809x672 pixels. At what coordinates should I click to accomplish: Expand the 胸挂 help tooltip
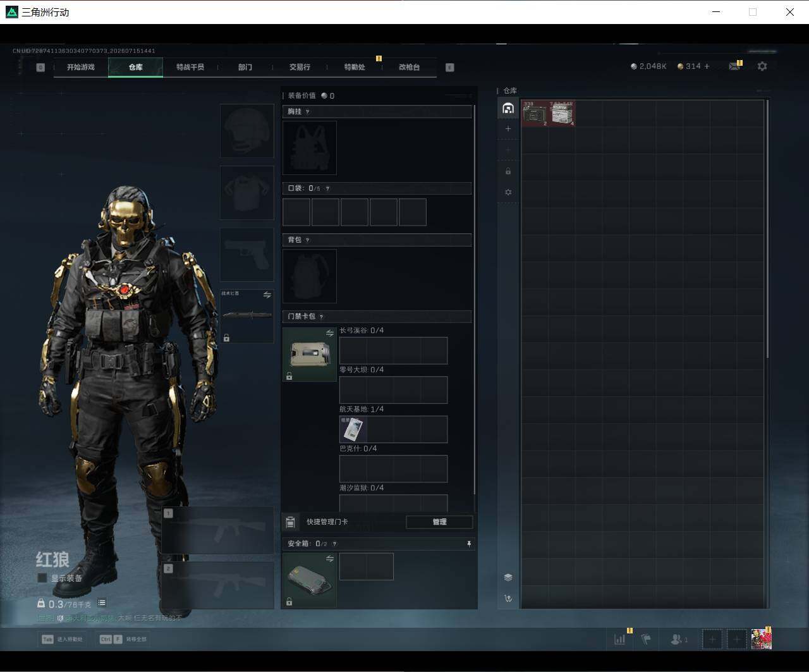308,112
